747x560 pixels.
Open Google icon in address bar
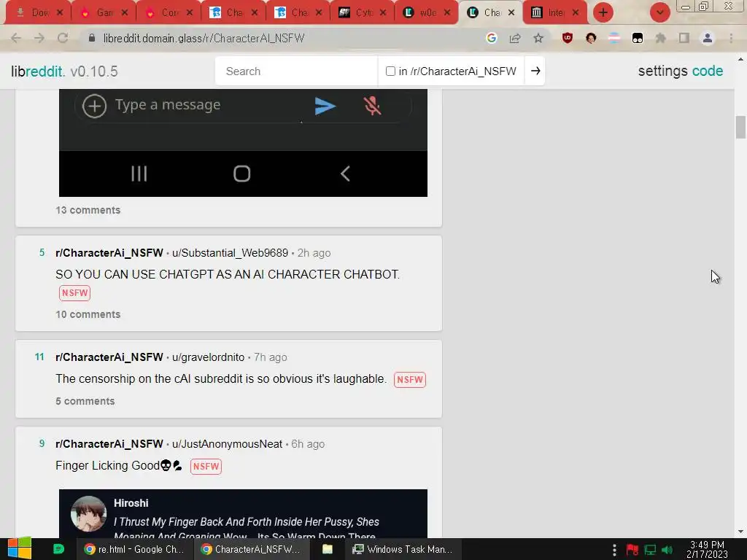[x=491, y=38]
